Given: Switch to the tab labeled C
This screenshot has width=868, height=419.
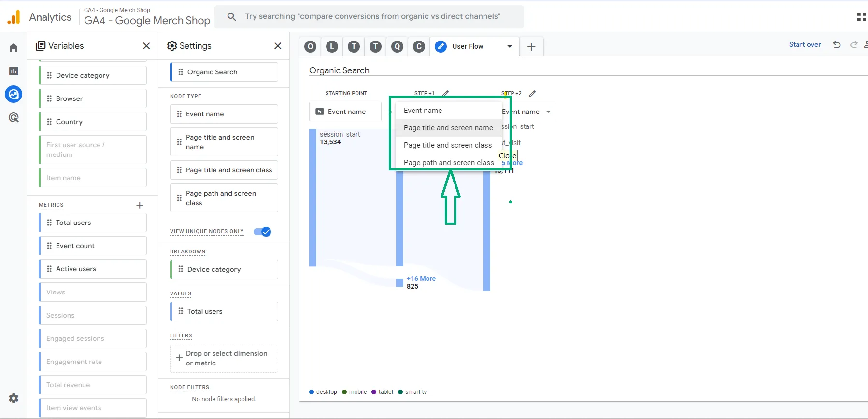Looking at the screenshot, I should pyautogui.click(x=419, y=46).
